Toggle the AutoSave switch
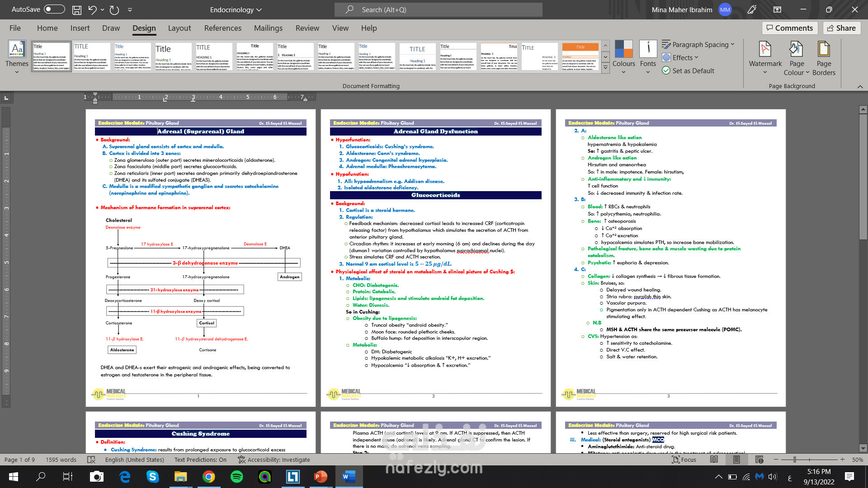 pyautogui.click(x=54, y=9)
